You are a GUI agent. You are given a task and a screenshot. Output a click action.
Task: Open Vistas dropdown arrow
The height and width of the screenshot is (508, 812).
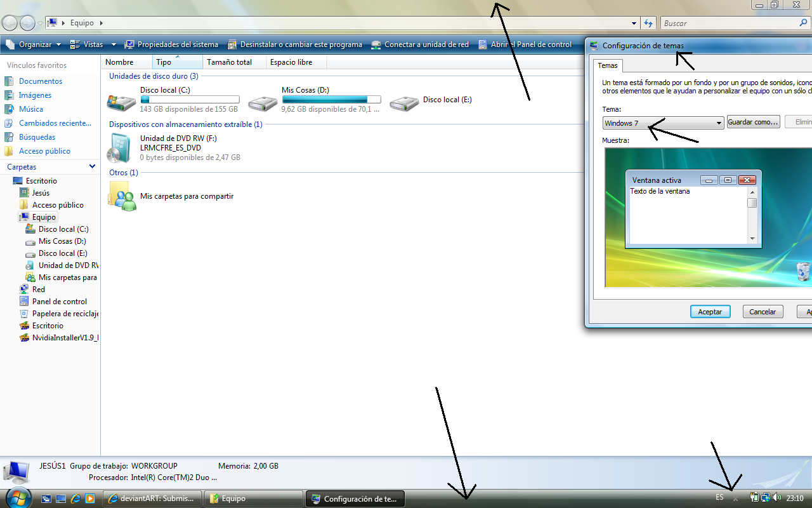click(114, 44)
